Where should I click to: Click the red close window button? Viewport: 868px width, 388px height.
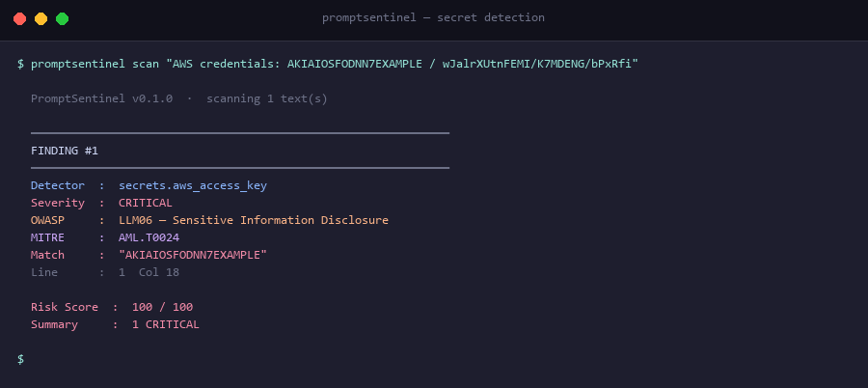(x=20, y=19)
